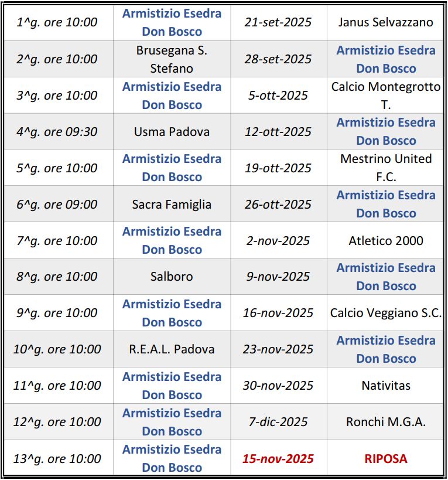Select the R.E.A.L. Padova team cell

click(172, 349)
